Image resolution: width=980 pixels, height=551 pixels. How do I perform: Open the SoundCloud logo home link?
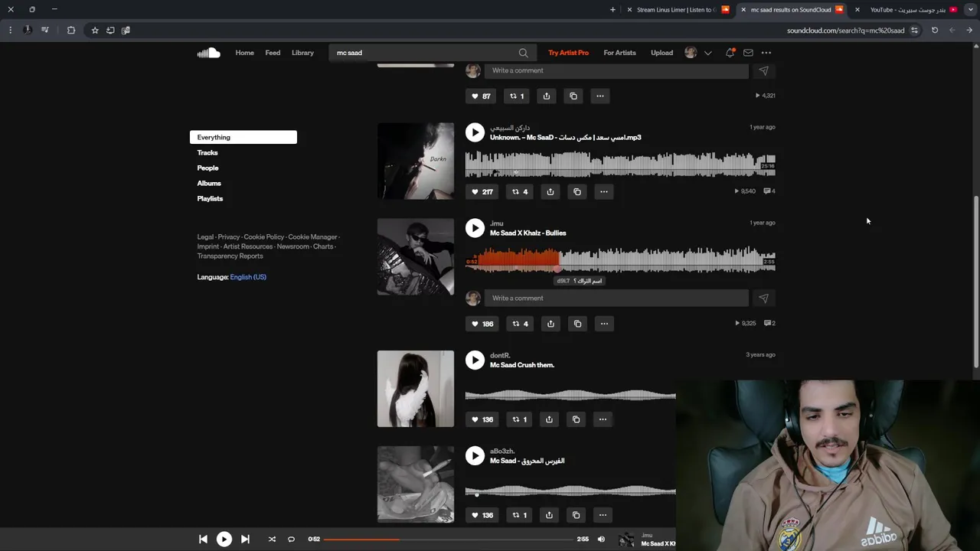click(x=208, y=53)
